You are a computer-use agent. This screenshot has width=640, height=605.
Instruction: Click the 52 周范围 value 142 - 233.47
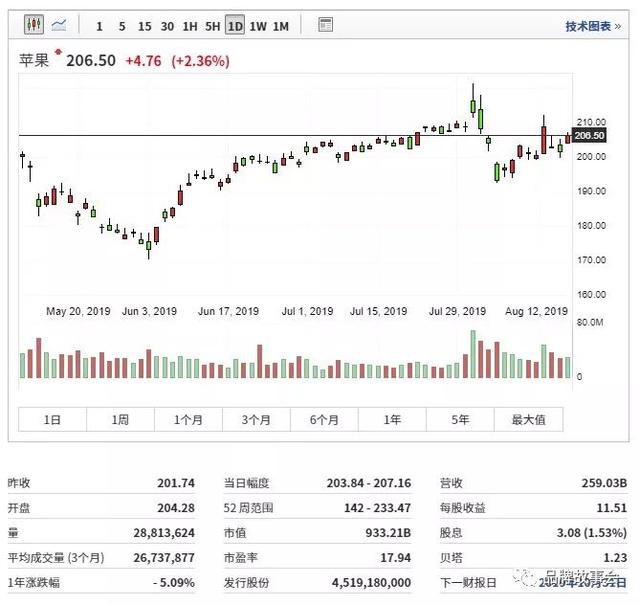click(x=377, y=508)
